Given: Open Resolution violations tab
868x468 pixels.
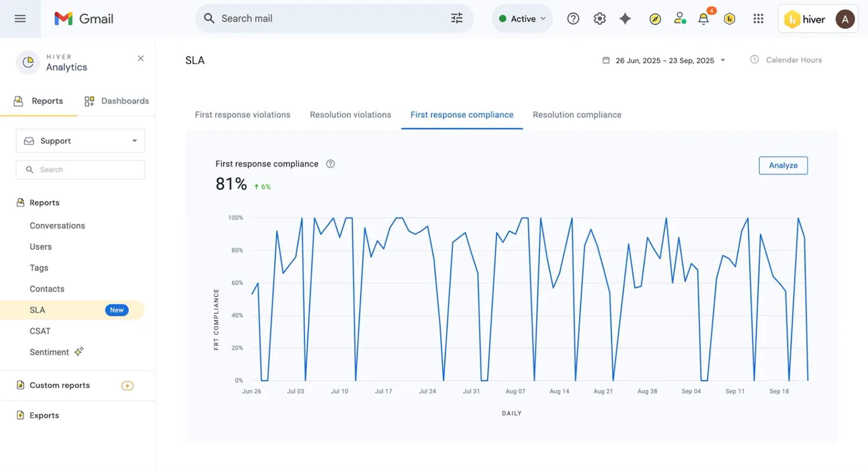Looking at the screenshot, I should tap(350, 115).
